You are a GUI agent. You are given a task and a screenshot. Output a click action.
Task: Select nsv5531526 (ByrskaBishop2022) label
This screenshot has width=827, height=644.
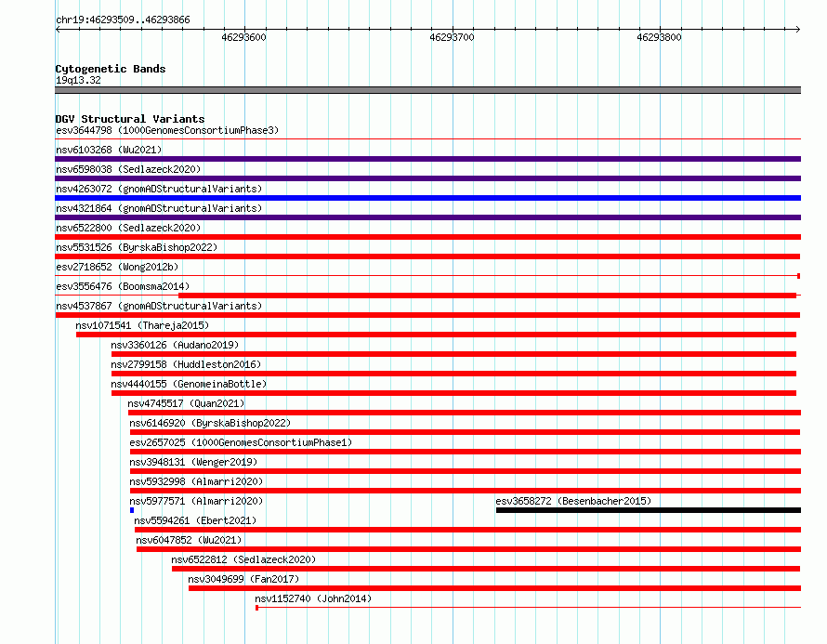(137, 247)
